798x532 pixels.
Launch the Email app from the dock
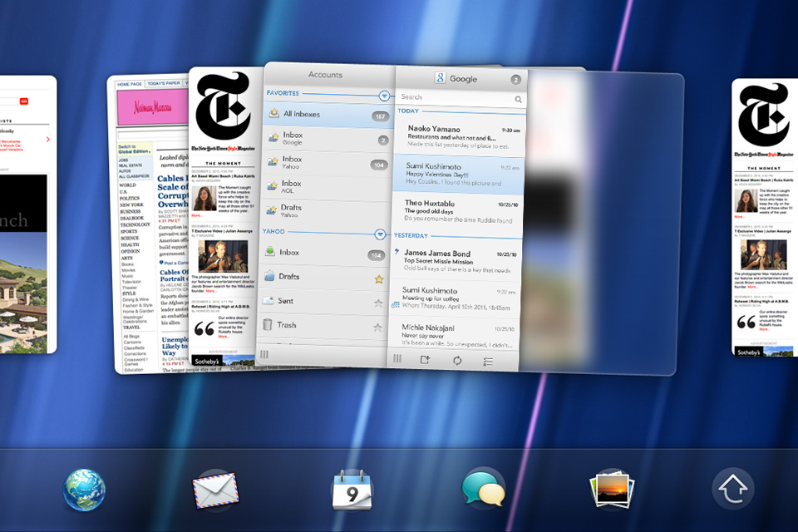(x=214, y=490)
